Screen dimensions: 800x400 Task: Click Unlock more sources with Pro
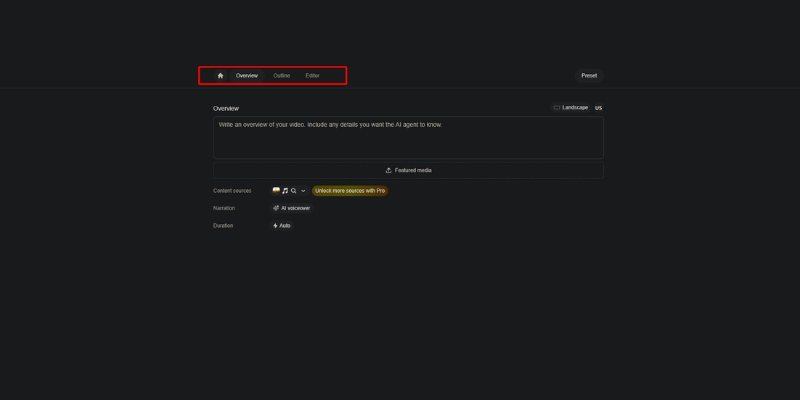[350, 191]
